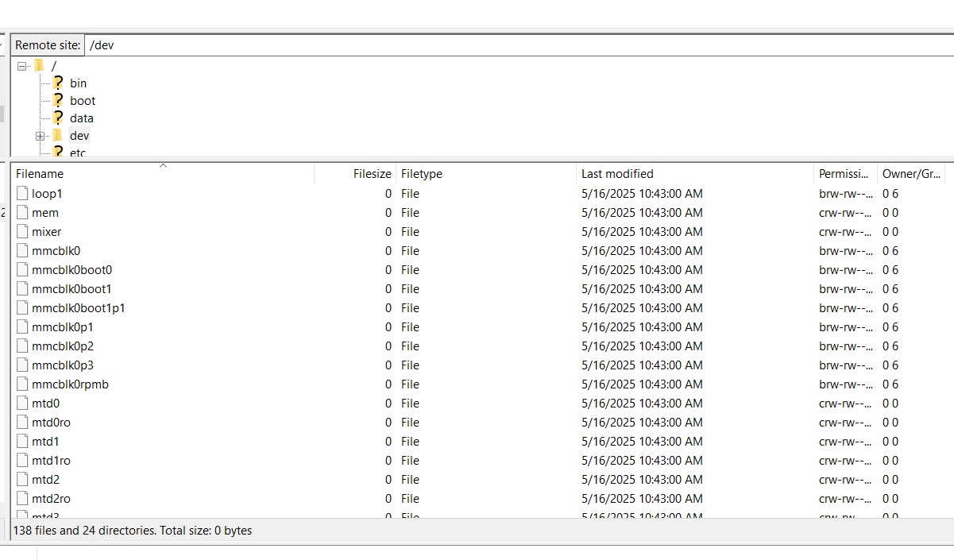Click the mtd0 file icon
The height and width of the screenshot is (560, 954).
pyautogui.click(x=22, y=403)
